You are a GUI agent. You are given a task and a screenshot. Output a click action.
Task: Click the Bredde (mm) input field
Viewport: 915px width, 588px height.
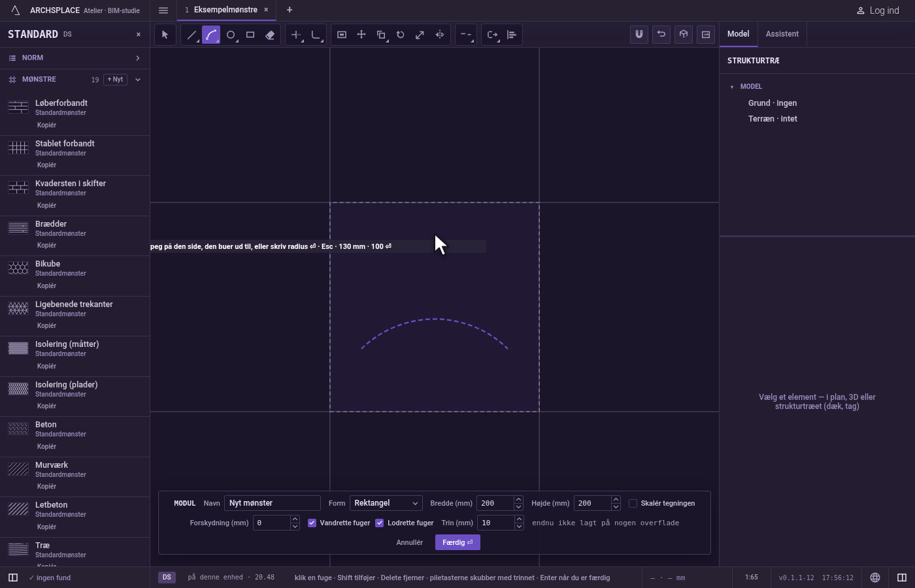pyautogui.click(x=495, y=503)
